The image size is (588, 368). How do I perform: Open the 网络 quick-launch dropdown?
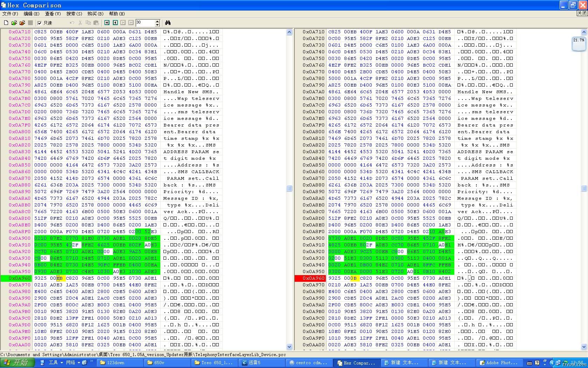pyautogui.click(x=73, y=363)
